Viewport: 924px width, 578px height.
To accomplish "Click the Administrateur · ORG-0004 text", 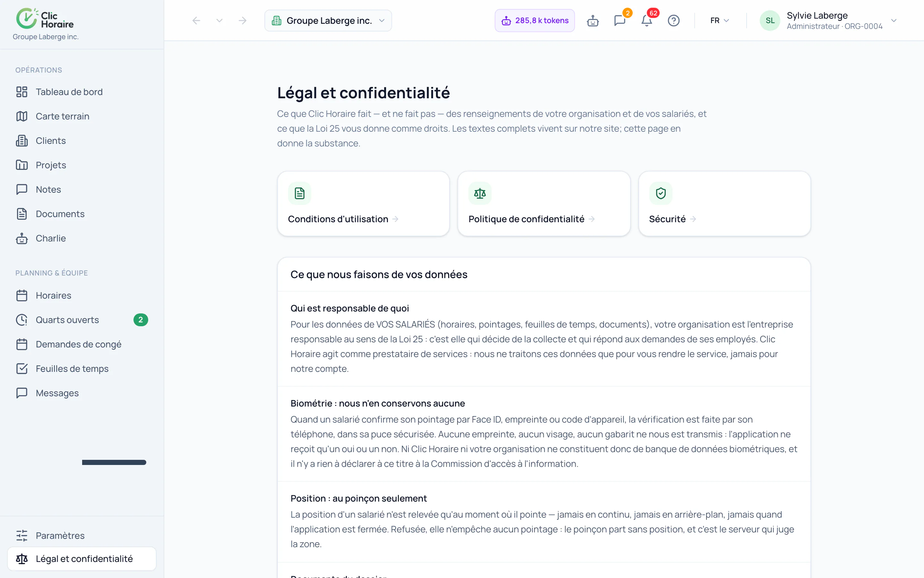I will [835, 26].
